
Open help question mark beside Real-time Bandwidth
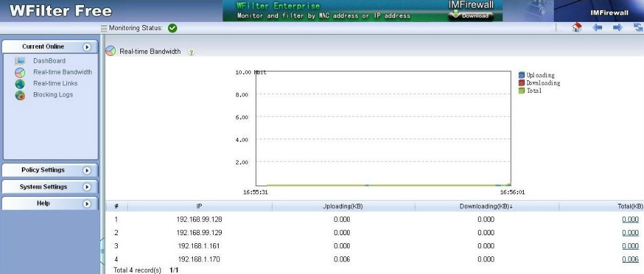191,52
